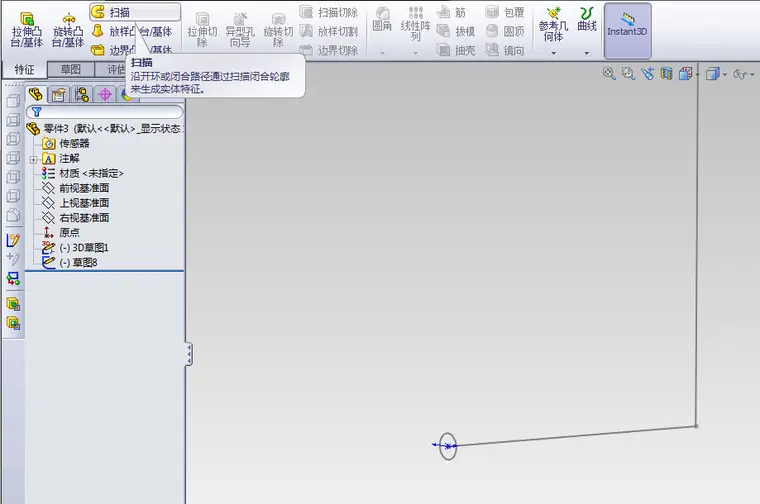This screenshot has width=760, height=504.
Task: Select the 镜向 mirror tool
Action: coord(505,50)
